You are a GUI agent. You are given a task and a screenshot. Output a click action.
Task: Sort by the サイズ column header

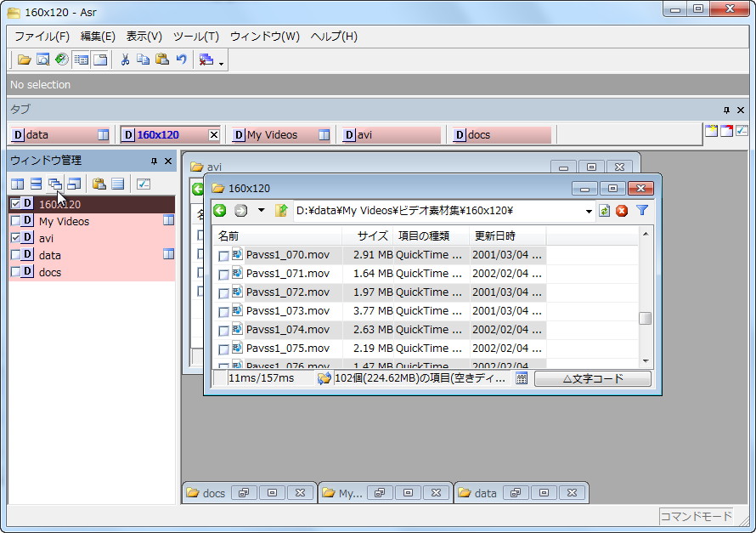(369, 235)
